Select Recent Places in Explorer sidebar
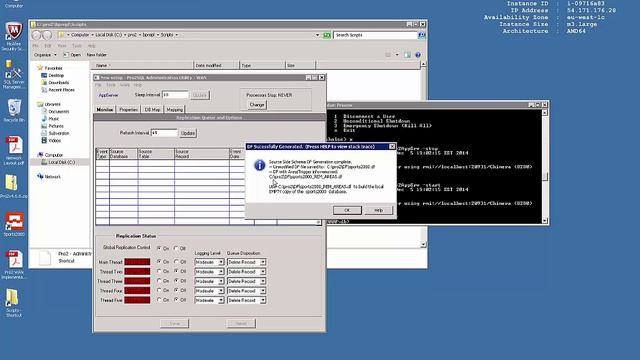The image size is (640, 360). 58,90
